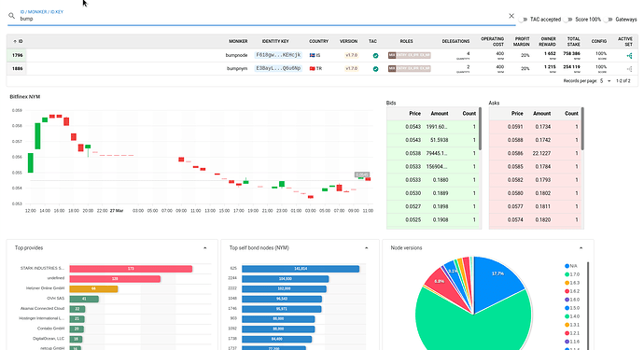
Task: Collapse the Node versions panel
Action: tap(581, 248)
